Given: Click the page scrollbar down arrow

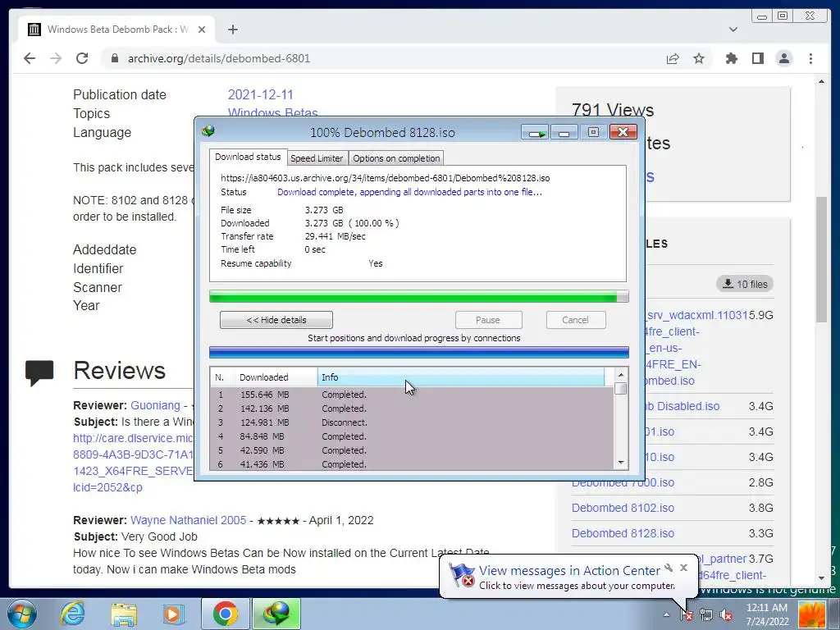Looking at the screenshot, I should click(821, 578).
